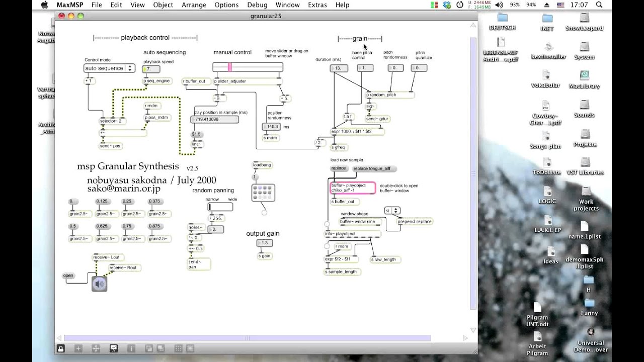Click the position randomness box showing 140.3

click(272, 127)
